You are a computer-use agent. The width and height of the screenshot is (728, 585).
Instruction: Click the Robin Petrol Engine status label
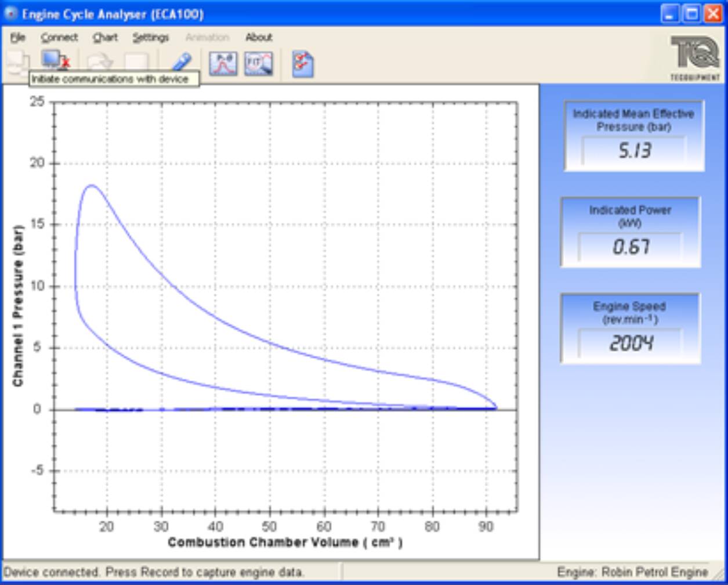pos(633,572)
